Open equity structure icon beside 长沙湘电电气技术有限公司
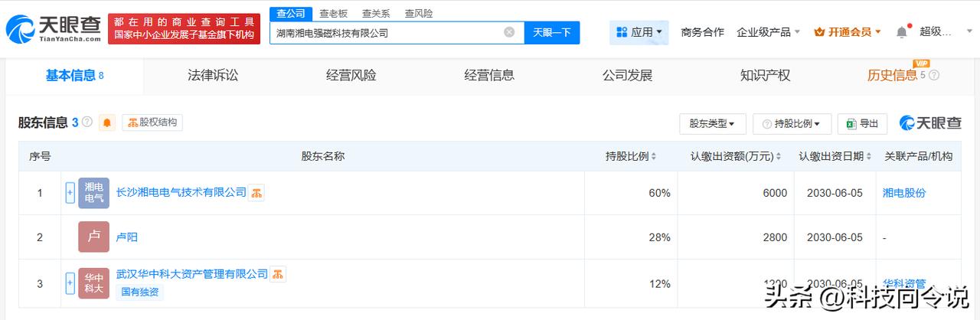Viewport: 980px width, 320px height. click(256, 193)
